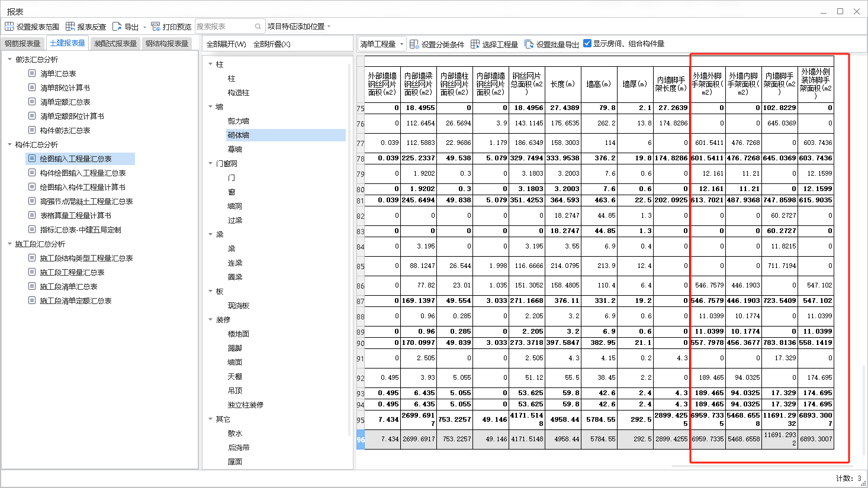Click report icon beside 清单定额部位计算书
The height and width of the screenshot is (488, 868).
32,116
